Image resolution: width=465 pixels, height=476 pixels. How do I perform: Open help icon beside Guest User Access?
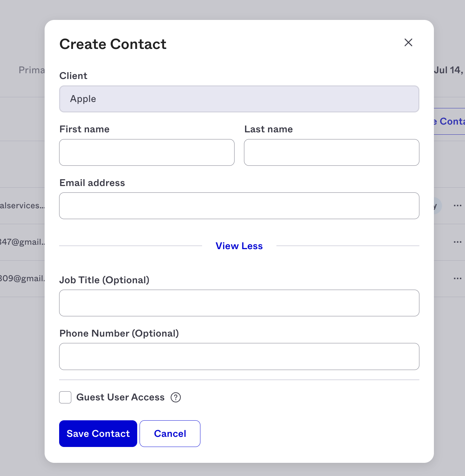pyautogui.click(x=176, y=397)
